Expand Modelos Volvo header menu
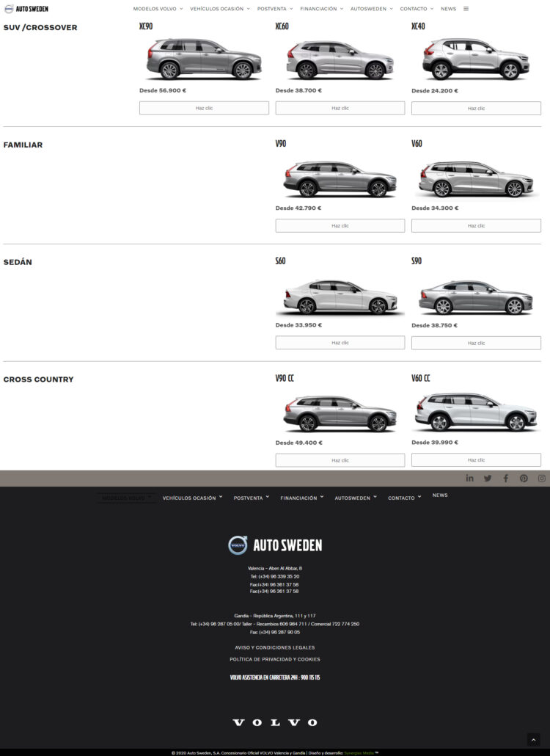This screenshot has height=756, width=550. (158, 9)
